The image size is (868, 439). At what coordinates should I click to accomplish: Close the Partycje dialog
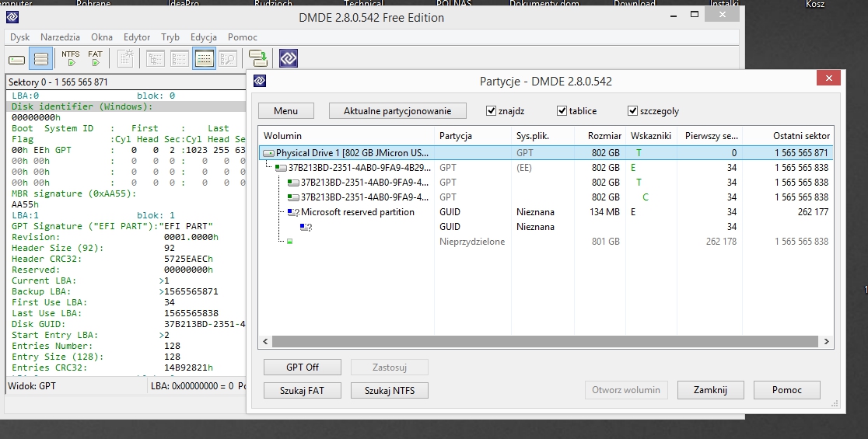click(x=828, y=78)
